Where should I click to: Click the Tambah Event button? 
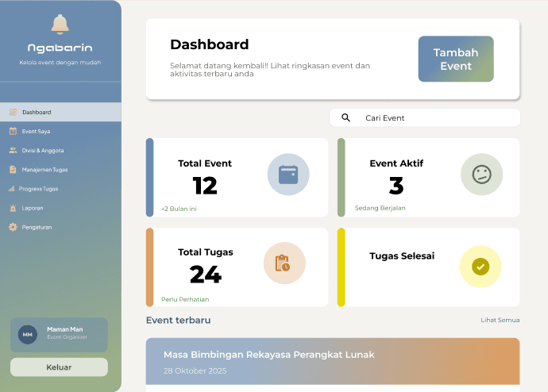456,59
